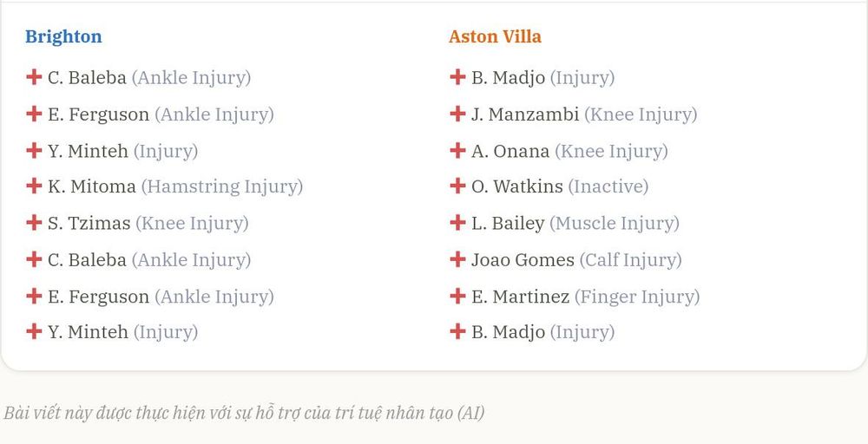This screenshot has width=868, height=444.
Task: Select the injury icon next to J. Manzambi
Action: pyautogui.click(x=457, y=114)
